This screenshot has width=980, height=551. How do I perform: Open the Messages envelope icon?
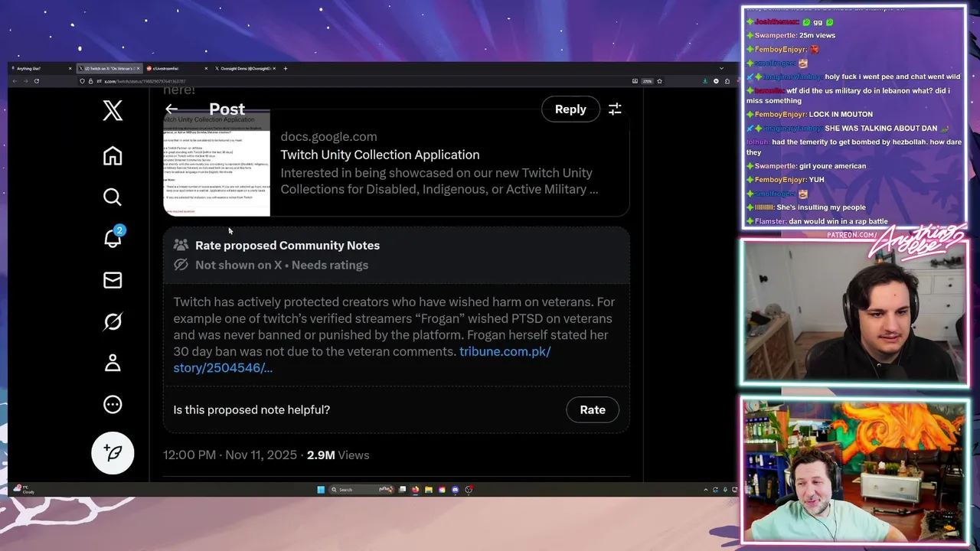pyautogui.click(x=113, y=280)
